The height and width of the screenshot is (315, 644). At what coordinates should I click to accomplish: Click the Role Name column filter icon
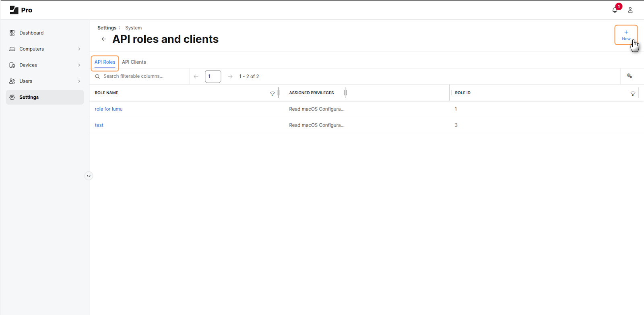click(x=272, y=93)
